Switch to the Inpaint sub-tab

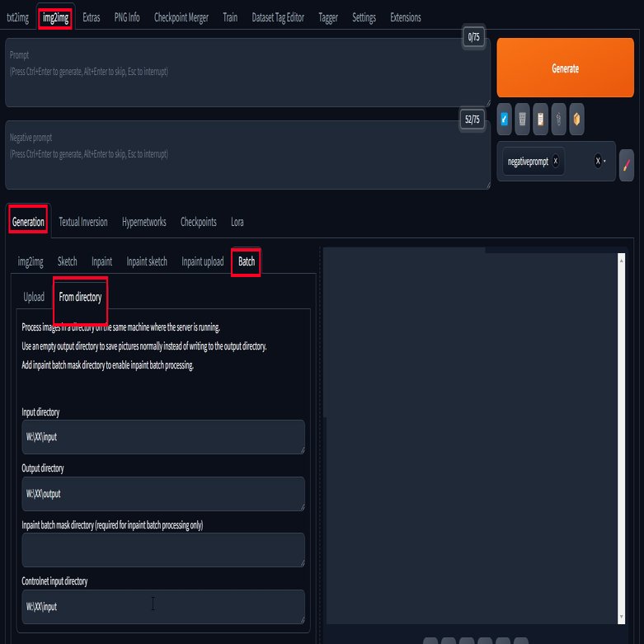tap(101, 261)
